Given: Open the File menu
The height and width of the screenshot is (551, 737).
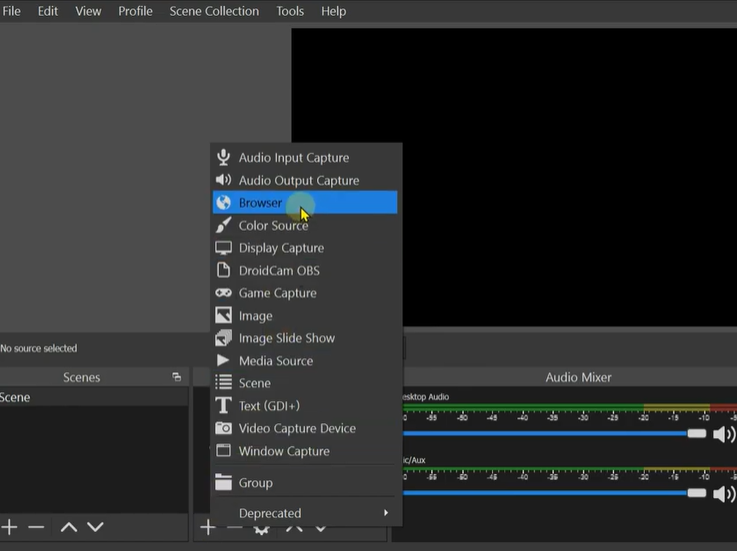Looking at the screenshot, I should (11, 11).
